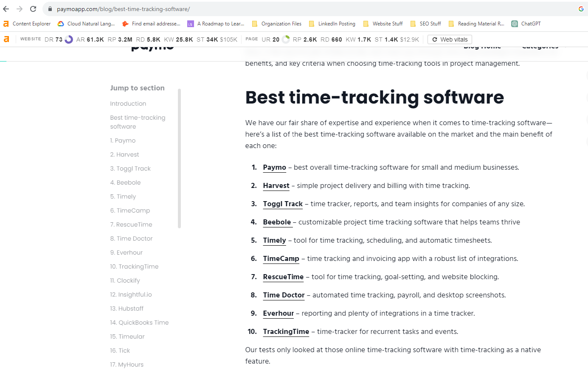Jump to 16. Tick in sidebar
The height and width of the screenshot is (370, 588).
120,350
